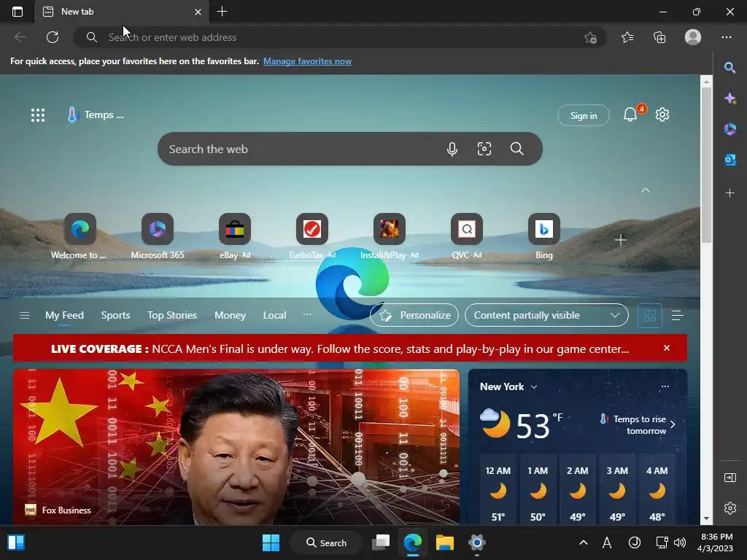Expand the New York location dropdown
Image resolution: width=747 pixels, height=560 pixels.
click(x=534, y=387)
